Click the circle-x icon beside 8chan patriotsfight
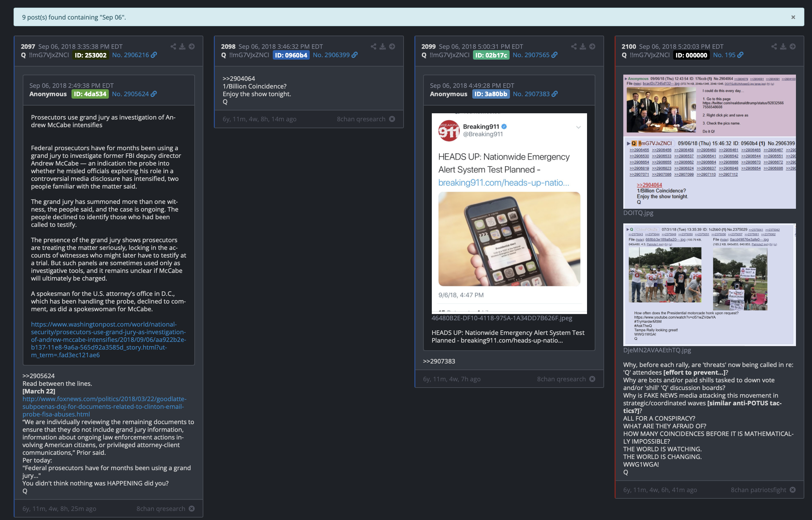Image resolution: width=812 pixels, height=520 pixels. pyautogui.click(x=793, y=490)
